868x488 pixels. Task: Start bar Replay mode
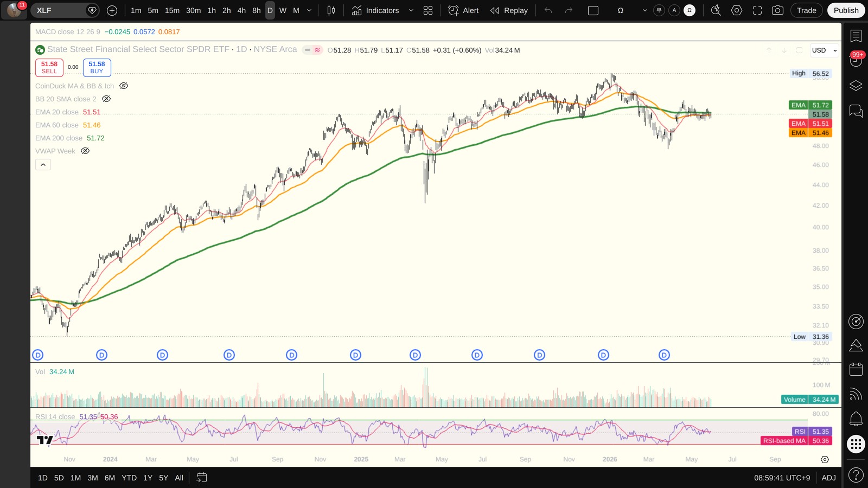point(509,10)
